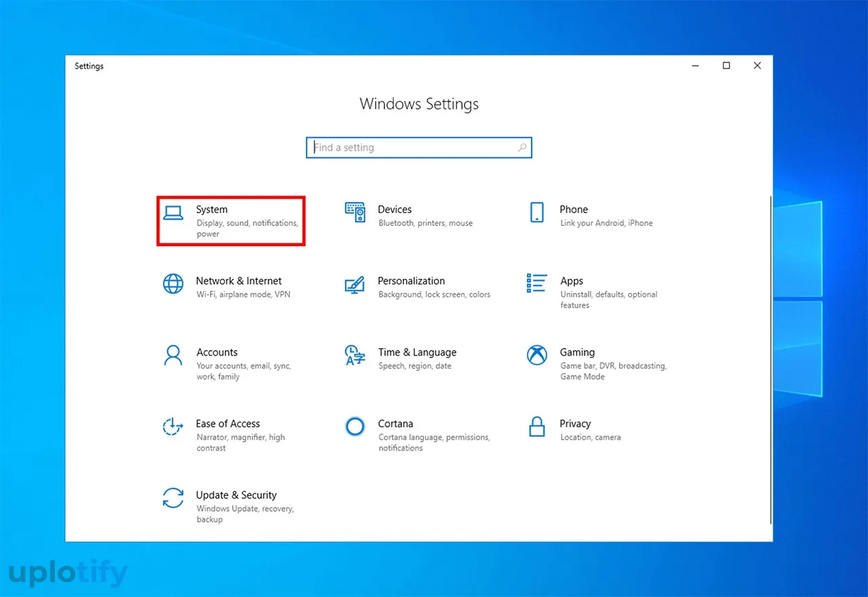Click 'Speech, region, date' text
Viewport: 868px width, 597px height.
coord(414,366)
